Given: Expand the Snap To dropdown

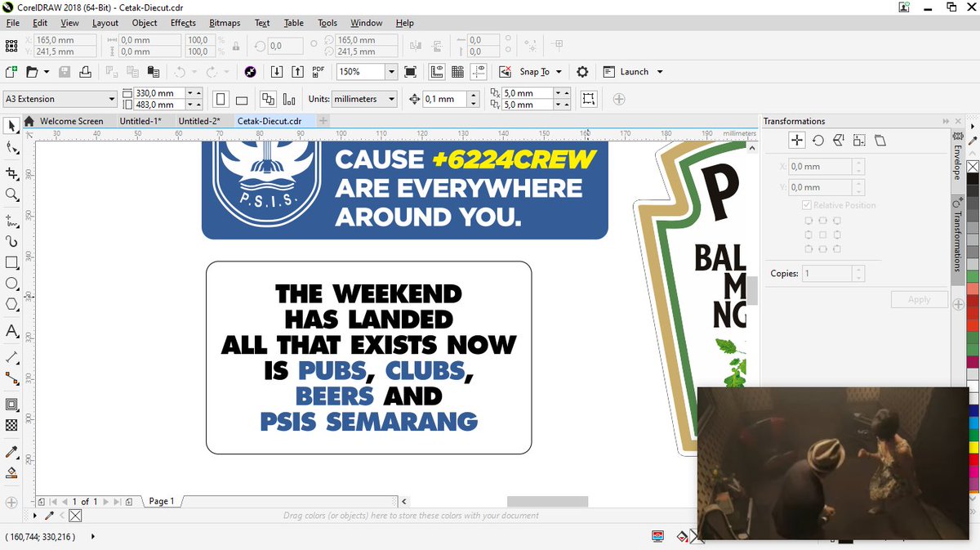Looking at the screenshot, I should (559, 72).
